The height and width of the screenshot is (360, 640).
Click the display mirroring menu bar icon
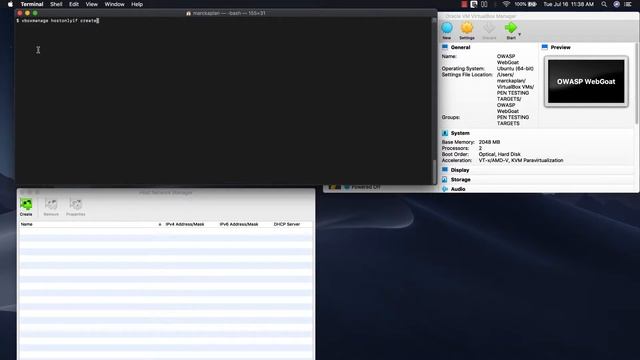(484, 4)
